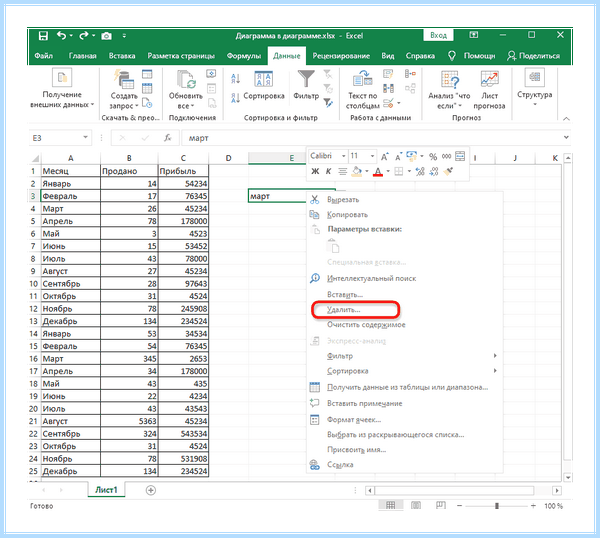Switch to the Рецензирование ribbon tab
The height and width of the screenshot is (538, 600).
pos(341,56)
